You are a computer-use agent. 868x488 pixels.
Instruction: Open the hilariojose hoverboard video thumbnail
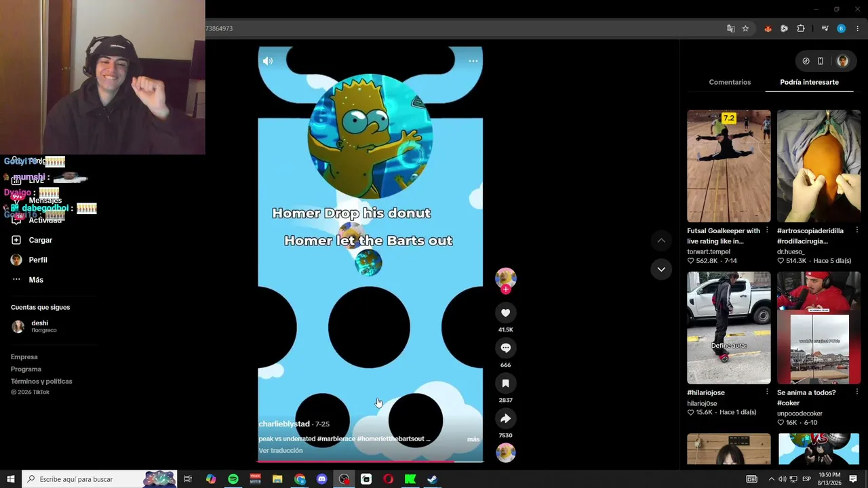pos(729,328)
